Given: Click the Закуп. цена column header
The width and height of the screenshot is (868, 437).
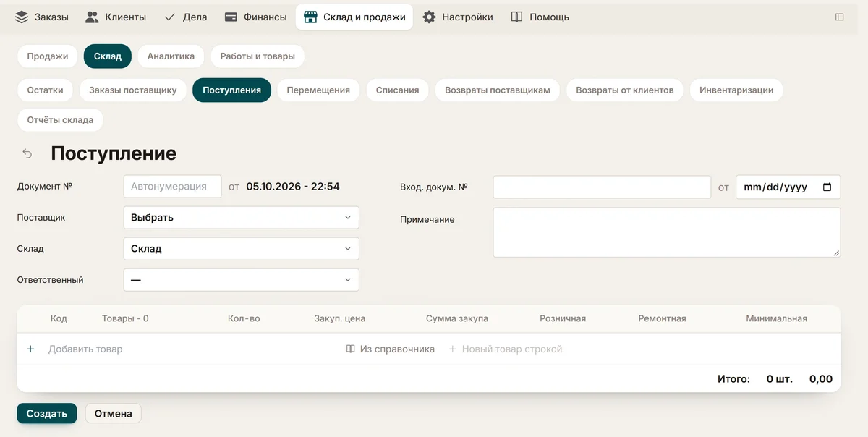Looking at the screenshot, I should coord(339,318).
